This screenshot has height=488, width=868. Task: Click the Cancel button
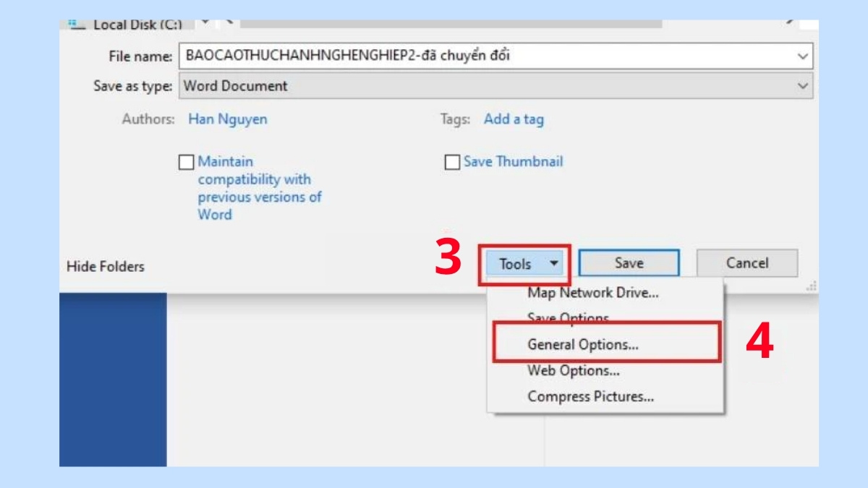(x=748, y=263)
